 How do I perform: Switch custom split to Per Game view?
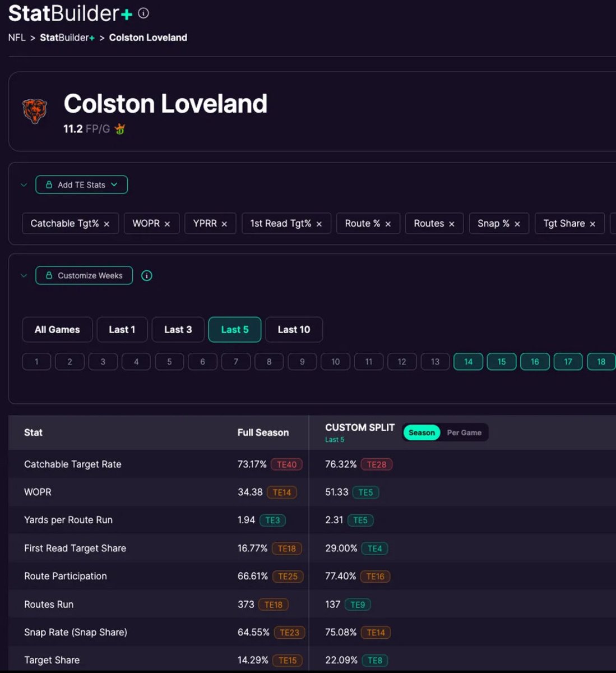[x=464, y=432]
